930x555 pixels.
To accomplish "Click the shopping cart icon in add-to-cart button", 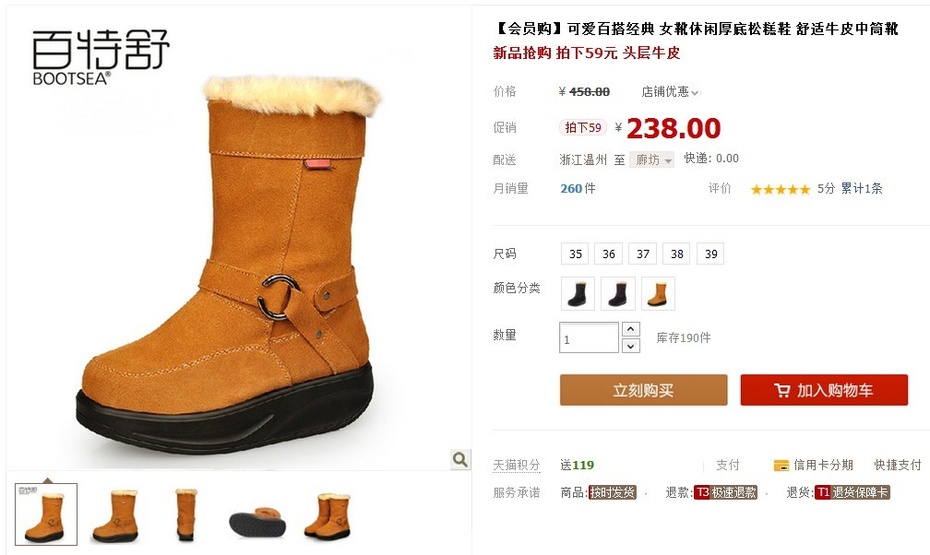I will coord(782,390).
